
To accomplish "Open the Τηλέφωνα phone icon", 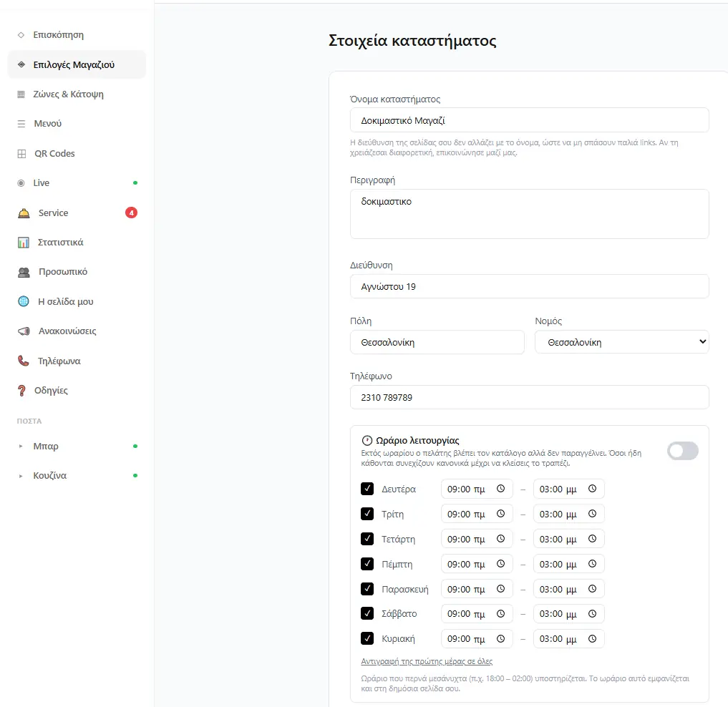I will [23, 361].
